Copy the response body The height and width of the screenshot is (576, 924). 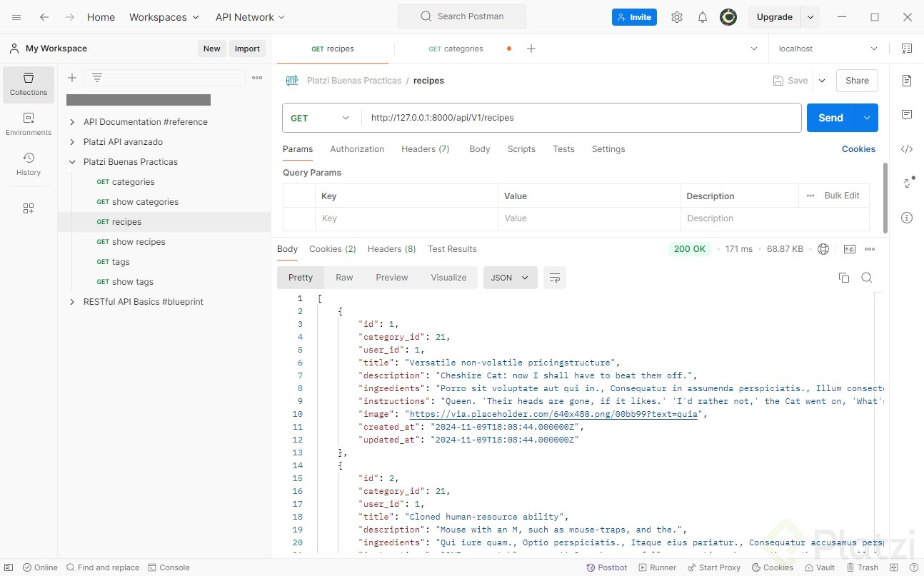click(844, 278)
